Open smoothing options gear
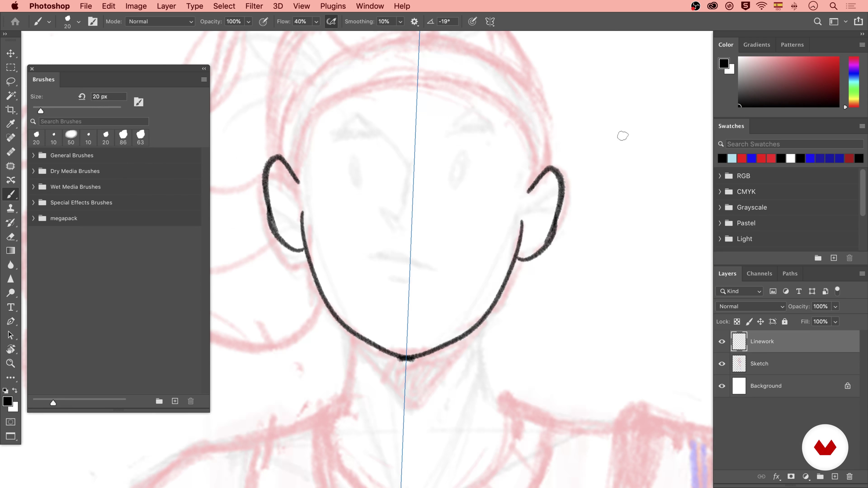This screenshot has height=488, width=868. [415, 21]
